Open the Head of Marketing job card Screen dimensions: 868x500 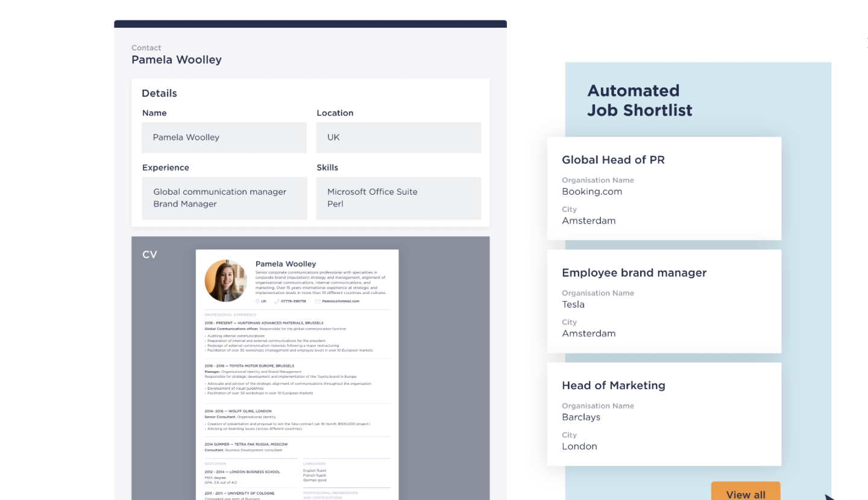[x=664, y=414]
